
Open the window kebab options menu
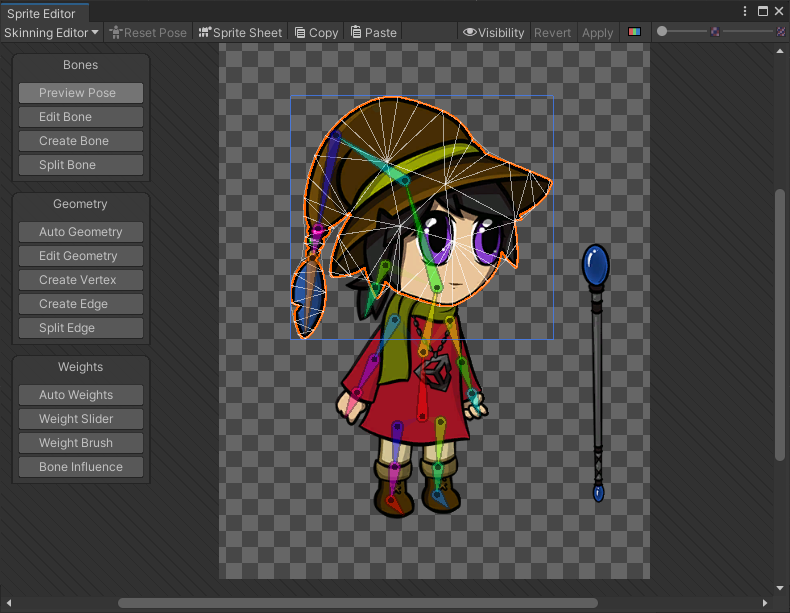(x=744, y=11)
